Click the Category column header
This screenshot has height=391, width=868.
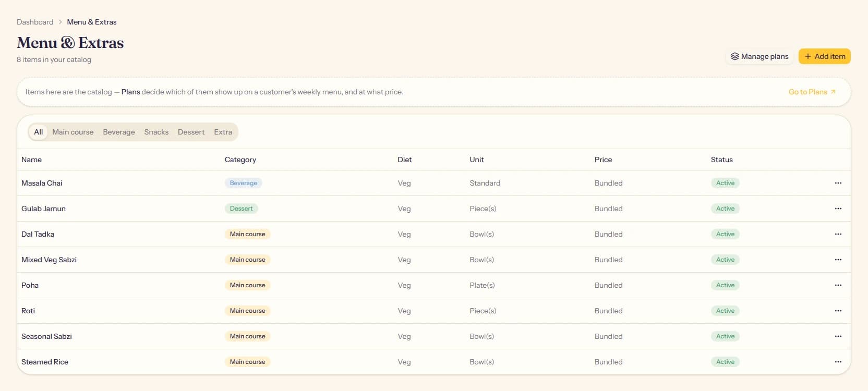pos(240,160)
